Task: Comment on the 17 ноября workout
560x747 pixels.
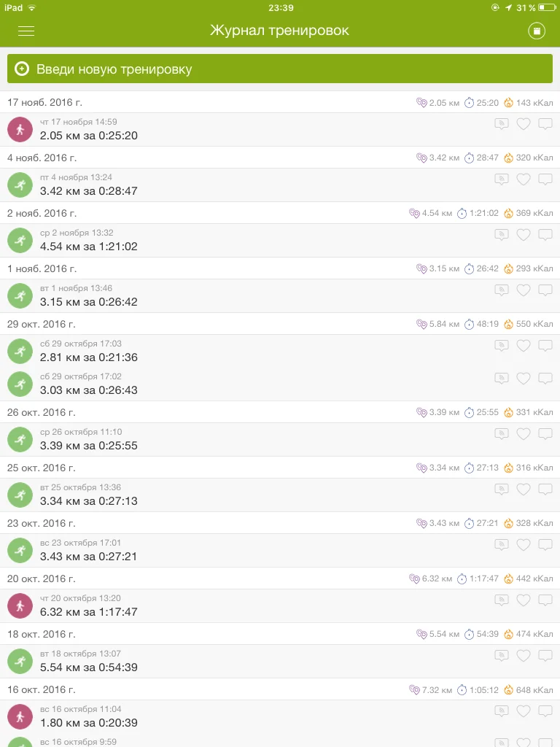Action: (x=545, y=124)
